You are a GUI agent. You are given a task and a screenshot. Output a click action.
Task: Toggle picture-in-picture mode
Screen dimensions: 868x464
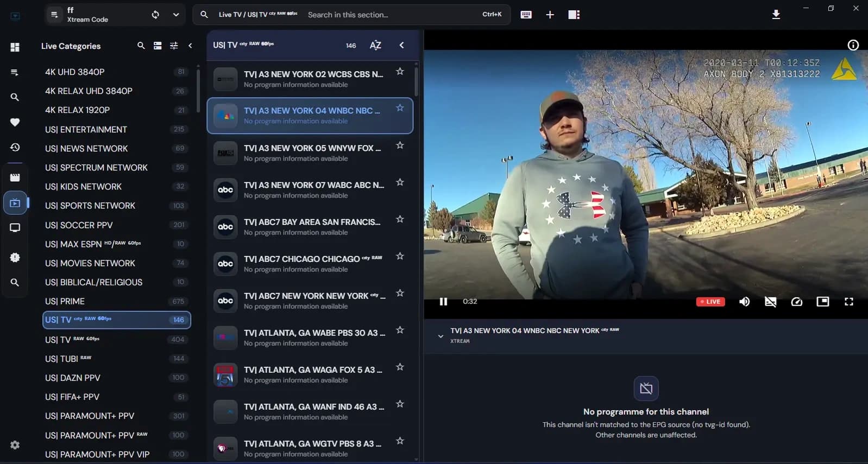(x=823, y=301)
